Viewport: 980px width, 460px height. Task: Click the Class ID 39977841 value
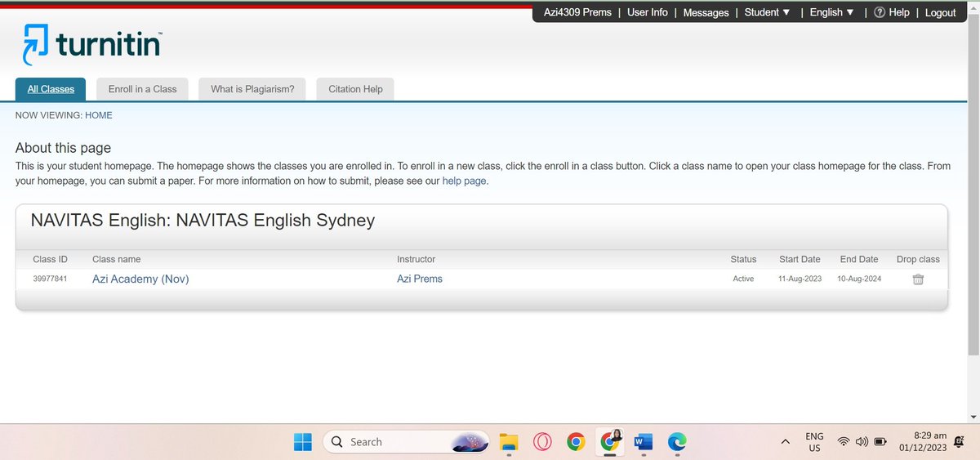50,279
